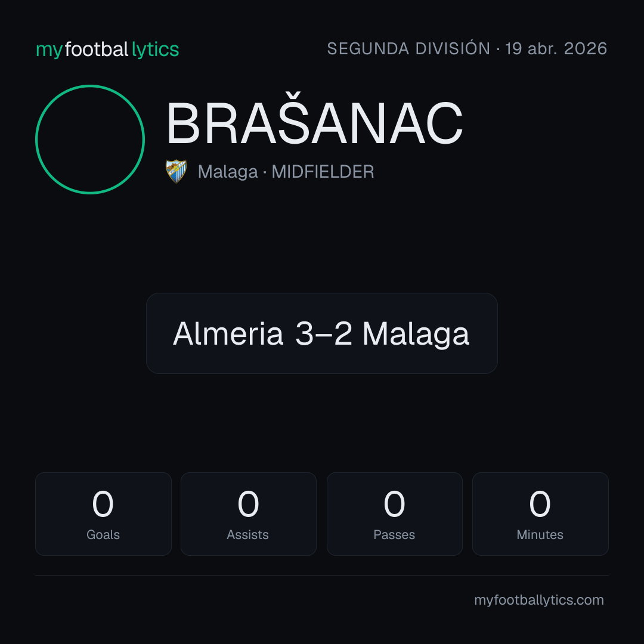Open the myfootballytics.com footer link
Viewport: 644px width, 644px height.
click(x=539, y=600)
